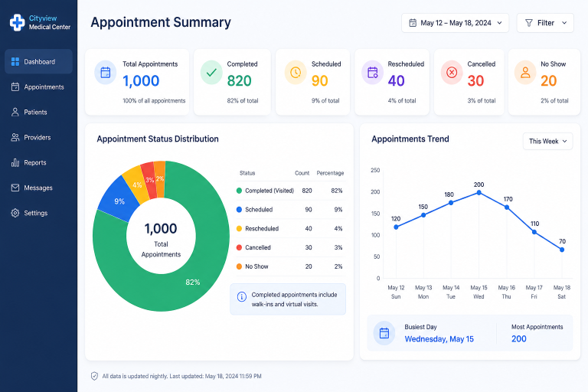
Task: Click the Status column header
Action: [247, 173]
